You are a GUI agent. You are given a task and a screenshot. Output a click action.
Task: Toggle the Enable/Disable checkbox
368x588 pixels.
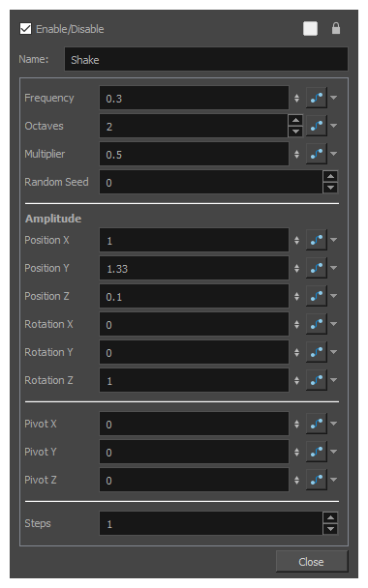click(25, 28)
